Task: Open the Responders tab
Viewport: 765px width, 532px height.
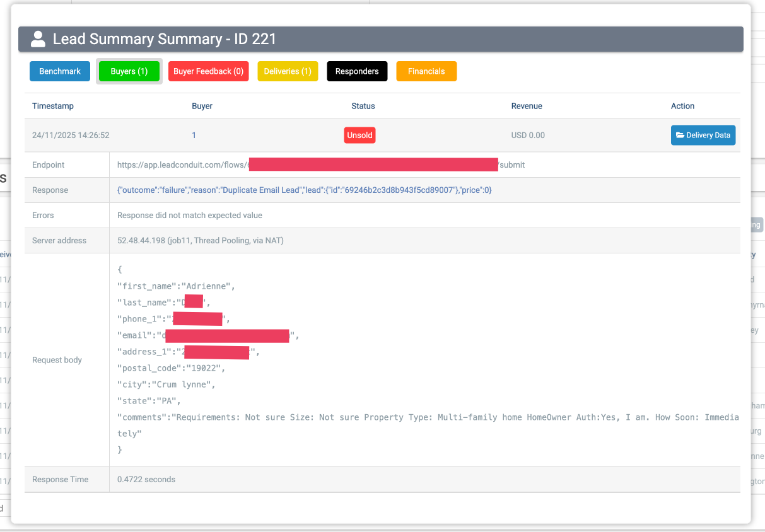Action: [x=357, y=71]
